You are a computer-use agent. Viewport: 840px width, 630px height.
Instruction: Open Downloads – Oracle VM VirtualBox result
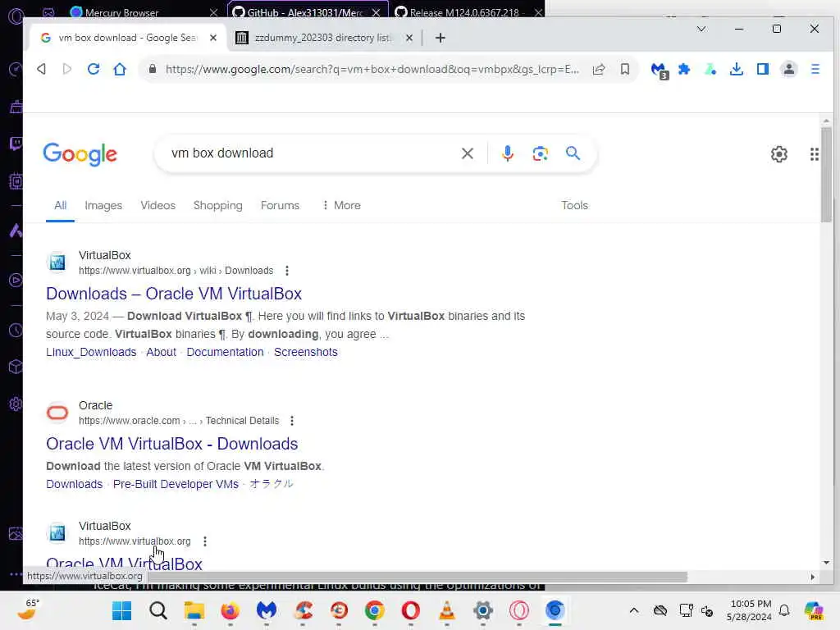coord(174,294)
